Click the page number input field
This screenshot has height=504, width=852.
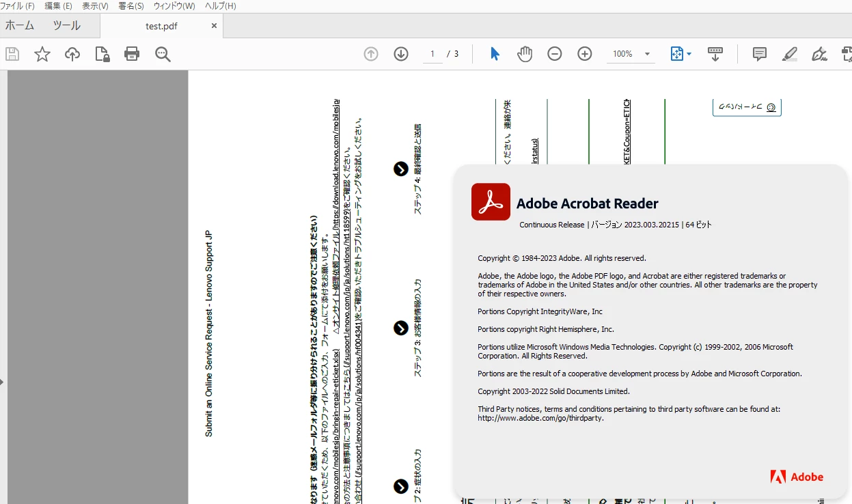(x=432, y=54)
